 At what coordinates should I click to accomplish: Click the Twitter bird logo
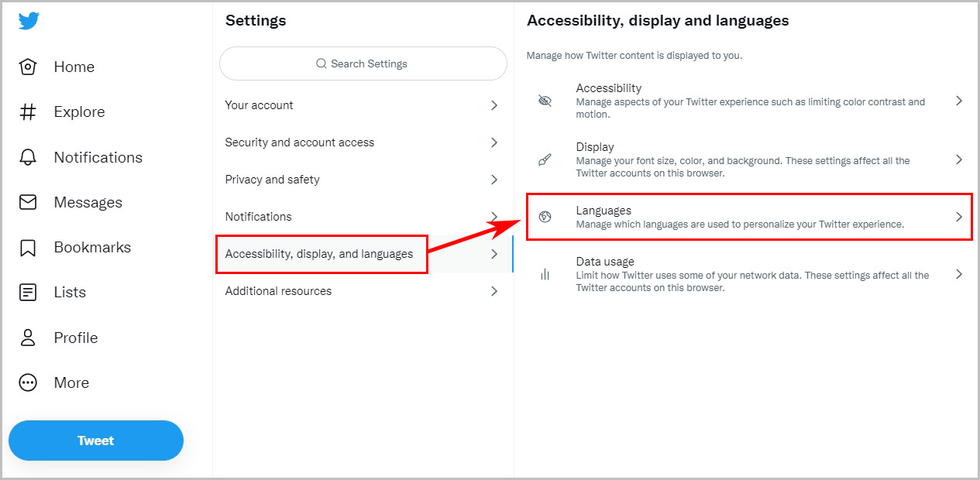click(x=29, y=21)
